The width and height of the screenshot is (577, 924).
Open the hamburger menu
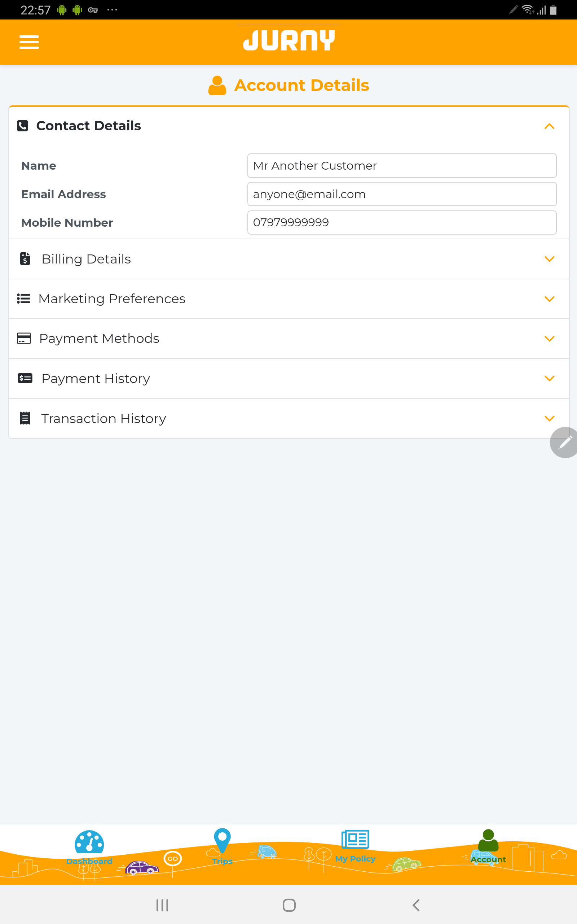(29, 42)
